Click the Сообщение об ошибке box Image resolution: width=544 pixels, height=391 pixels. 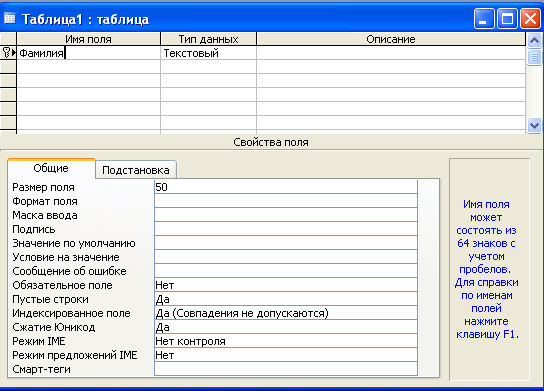tap(286, 271)
